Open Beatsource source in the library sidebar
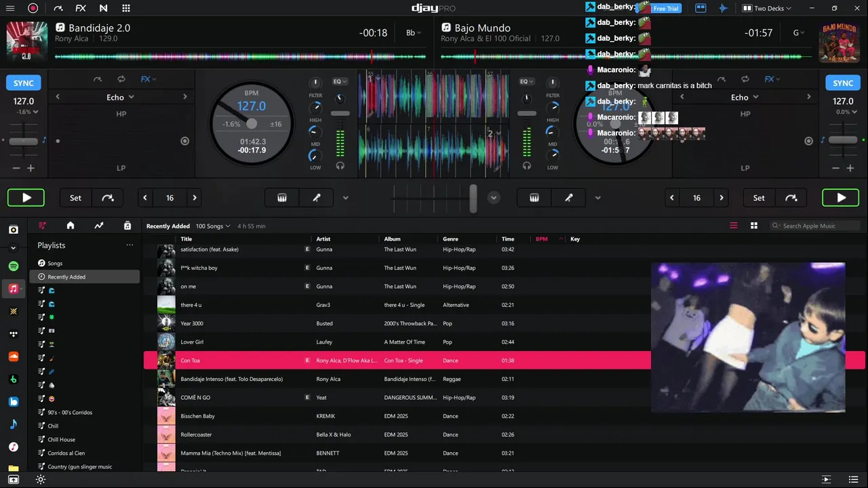Viewport: 868px width, 488px height. [x=13, y=401]
